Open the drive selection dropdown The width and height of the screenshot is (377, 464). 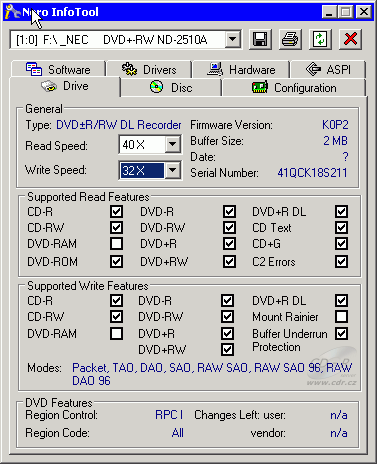(233, 40)
